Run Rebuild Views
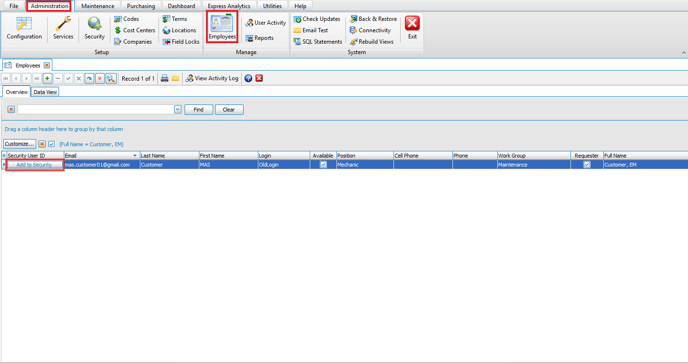The image size is (688, 363). 372,42
